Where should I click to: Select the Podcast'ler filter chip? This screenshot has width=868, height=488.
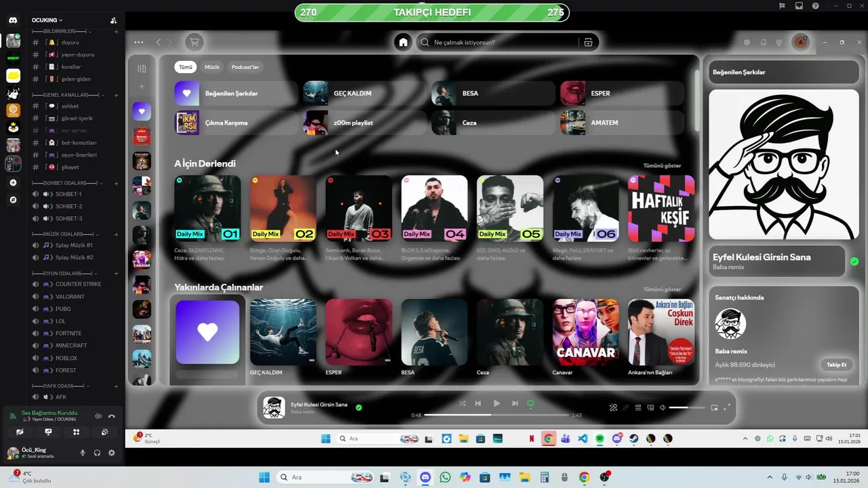pyautogui.click(x=245, y=67)
